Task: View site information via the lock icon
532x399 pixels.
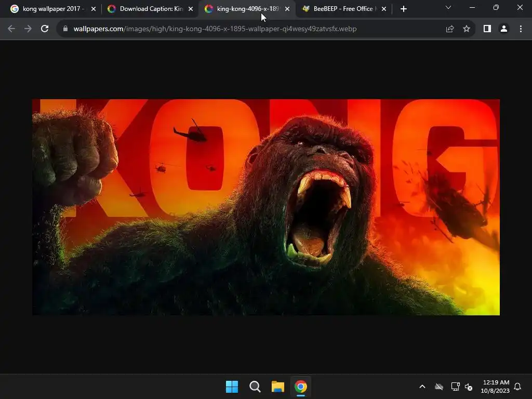Action: tap(65, 29)
